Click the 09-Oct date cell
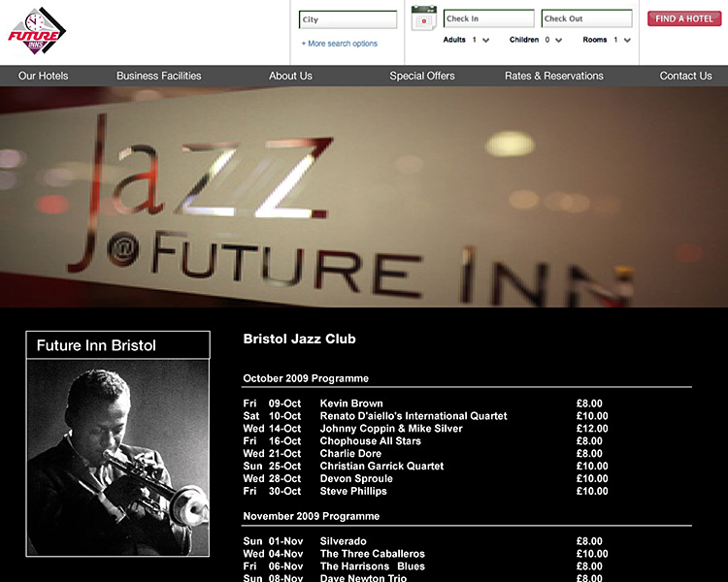728x582 pixels. 284,404
